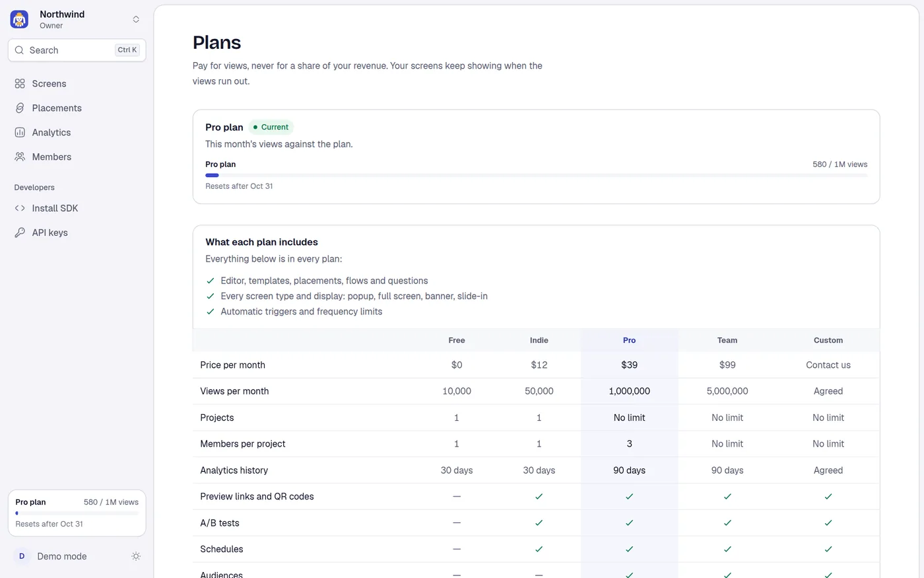Open Install SDK page
The image size is (924, 578).
point(77,208)
